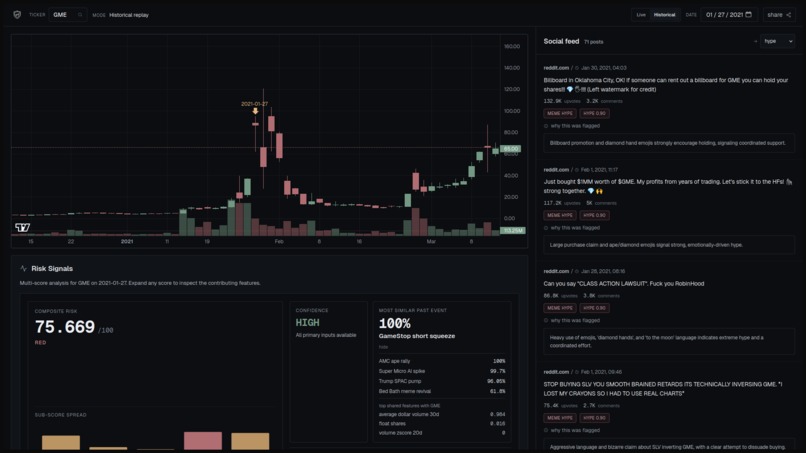Screen dimensions: 806x453
Task: Click the sort direction arrow beside the hype dropdown
Action: tap(755, 41)
